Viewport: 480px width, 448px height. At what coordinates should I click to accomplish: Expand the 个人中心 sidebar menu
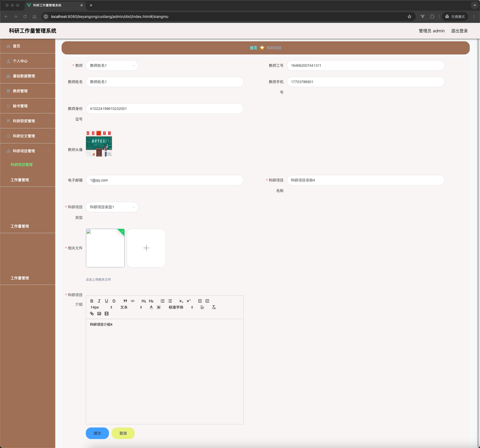pos(28,61)
